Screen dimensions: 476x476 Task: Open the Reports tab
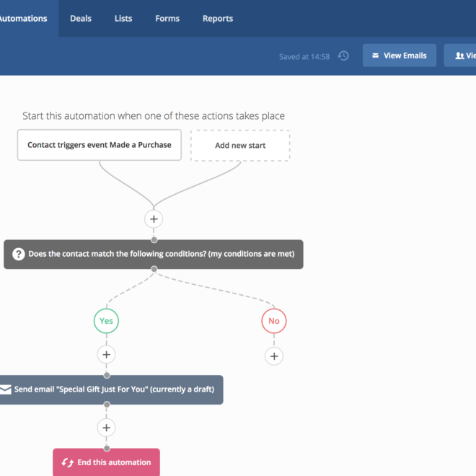(218, 19)
